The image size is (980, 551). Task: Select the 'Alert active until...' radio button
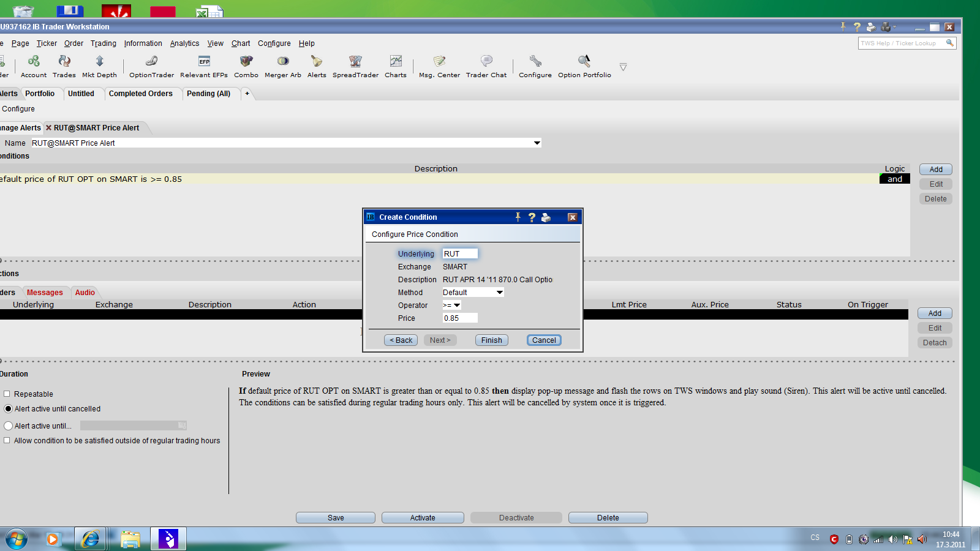click(x=8, y=426)
